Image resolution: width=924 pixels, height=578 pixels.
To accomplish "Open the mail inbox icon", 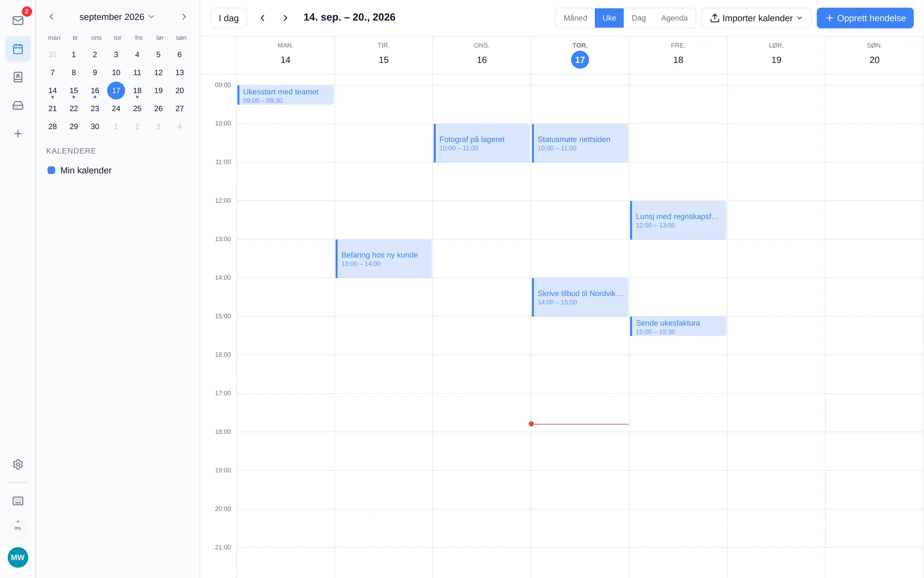I will (x=18, y=21).
